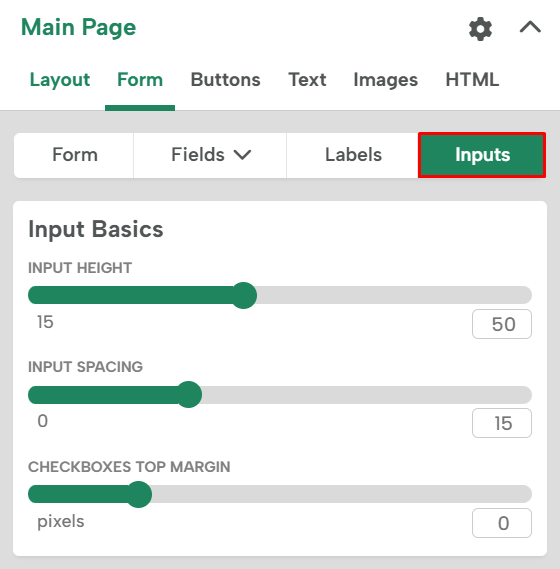The width and height of the screenshot is (560, 569).
Task: Expand the Fields dropdown
Action: pyautogui.click(x=210, y=155)
